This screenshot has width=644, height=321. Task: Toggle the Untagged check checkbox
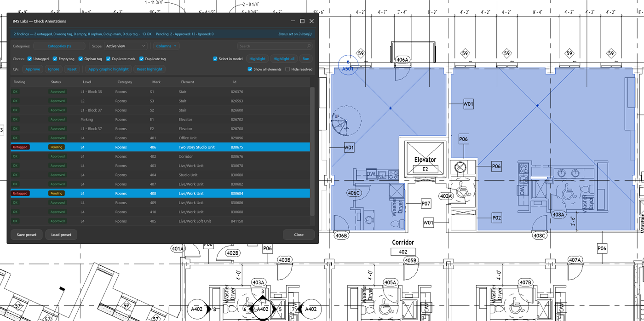29,59
